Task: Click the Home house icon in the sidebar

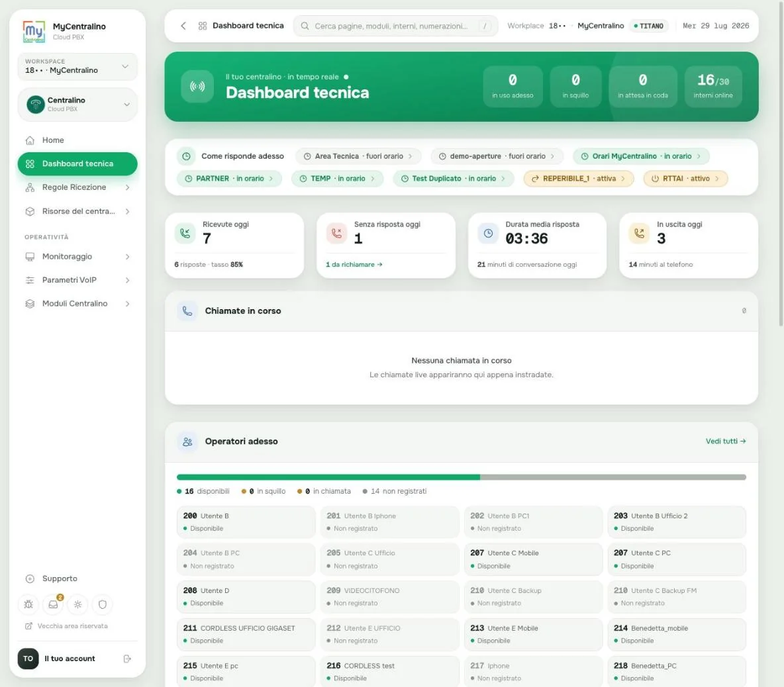Action: click(30, 140)
